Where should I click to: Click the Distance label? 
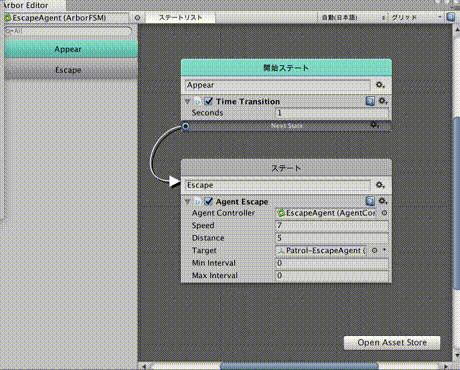tap(208, 238)
